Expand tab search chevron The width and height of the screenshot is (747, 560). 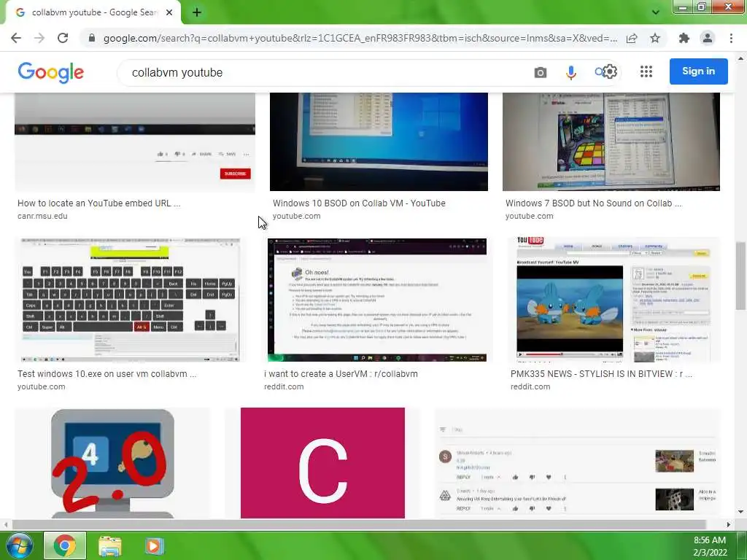656,12
